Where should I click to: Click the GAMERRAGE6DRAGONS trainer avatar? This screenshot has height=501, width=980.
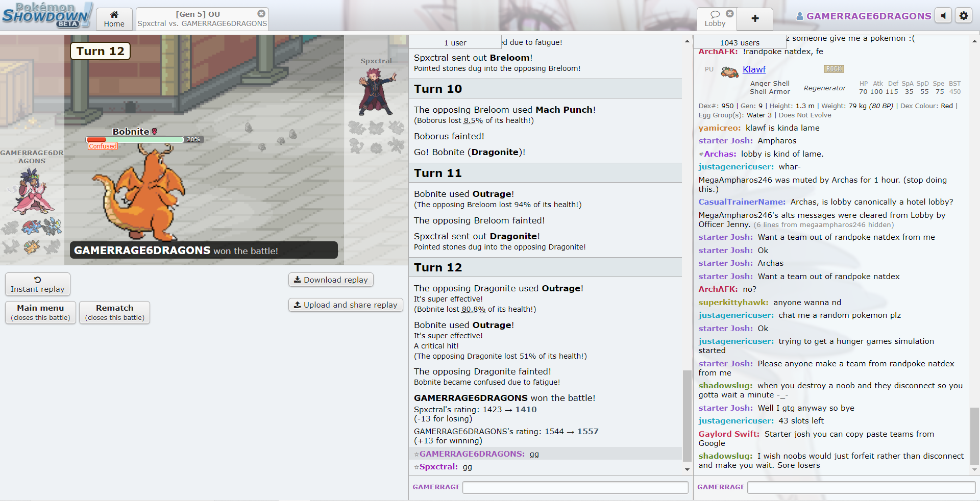tap(32, 191)
